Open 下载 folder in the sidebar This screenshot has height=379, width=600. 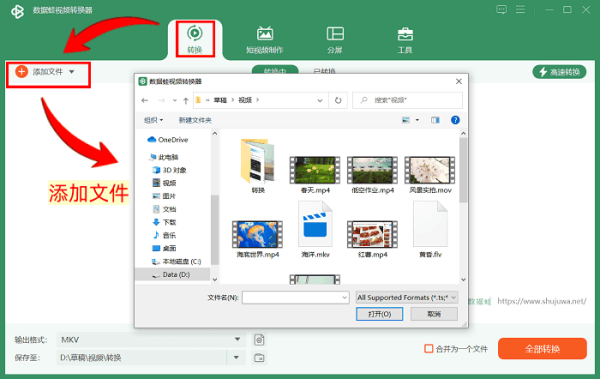pos(165,222)
